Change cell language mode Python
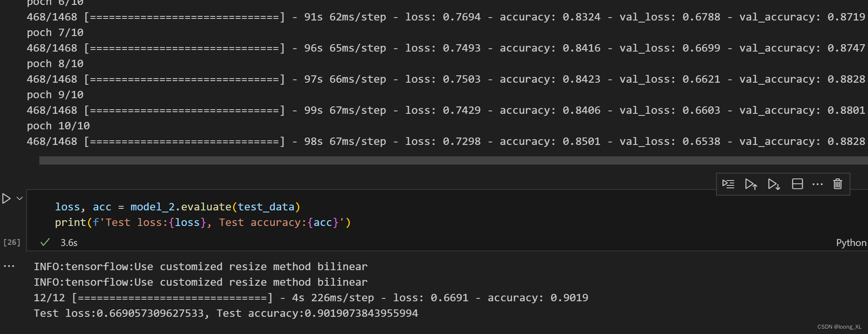Viewport: 868px width, 334px height. (x=851, y=243)
